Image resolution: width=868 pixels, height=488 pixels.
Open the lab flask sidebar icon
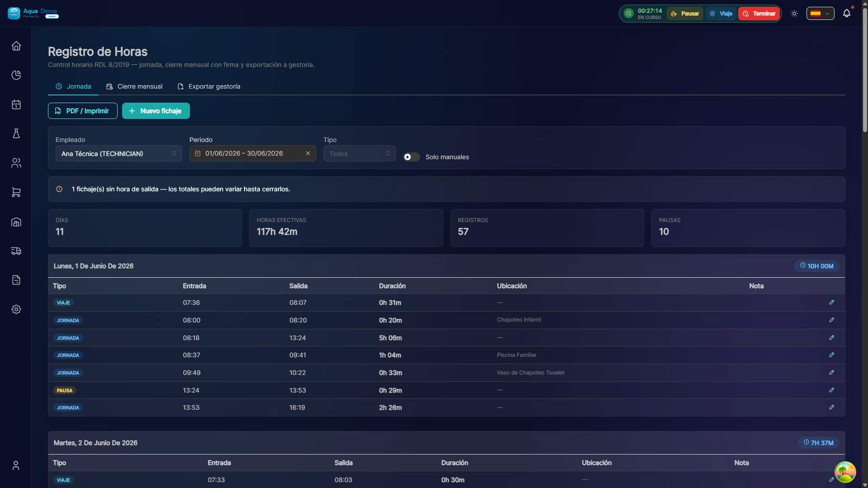(16, 133)
